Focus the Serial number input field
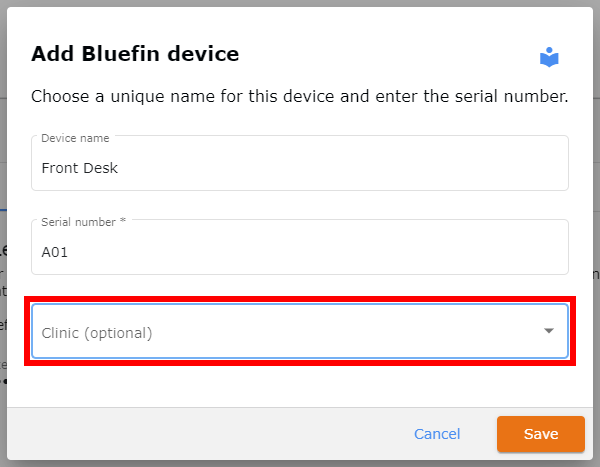600x467 pixels. [300, 247]
